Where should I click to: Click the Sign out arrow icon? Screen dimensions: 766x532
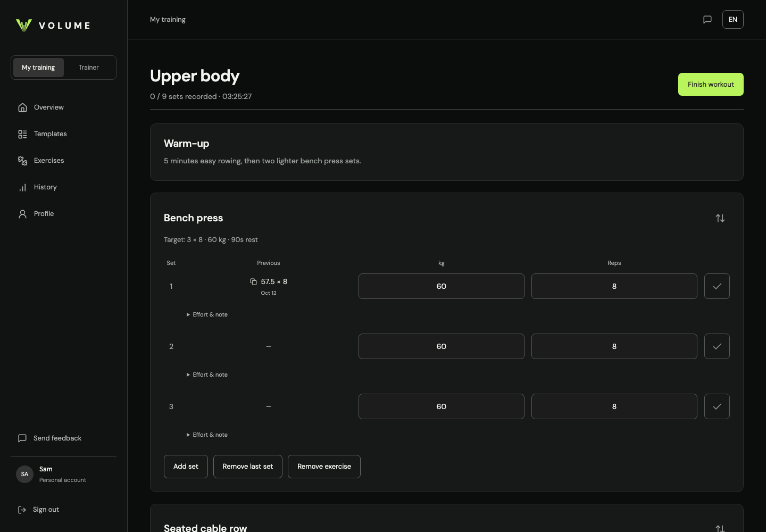click(22, 510)
